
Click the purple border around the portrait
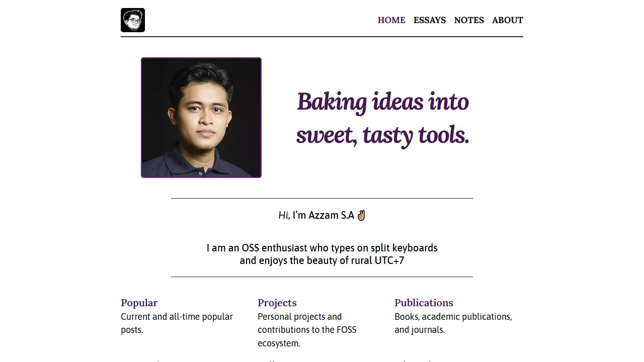coord(201,58)
